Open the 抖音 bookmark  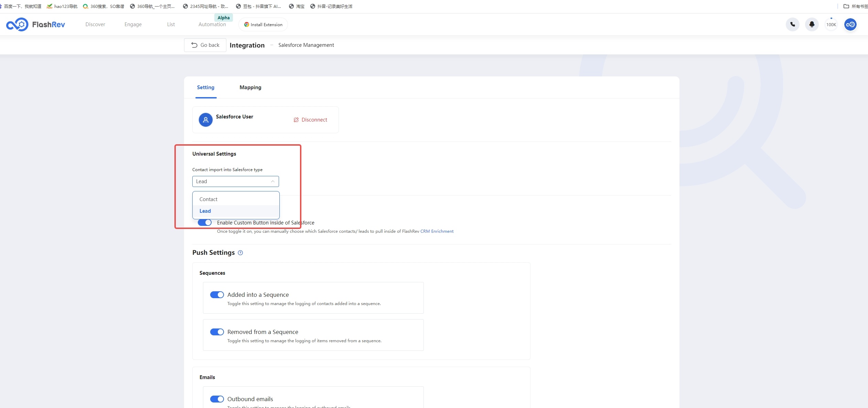tap(331, 6)
